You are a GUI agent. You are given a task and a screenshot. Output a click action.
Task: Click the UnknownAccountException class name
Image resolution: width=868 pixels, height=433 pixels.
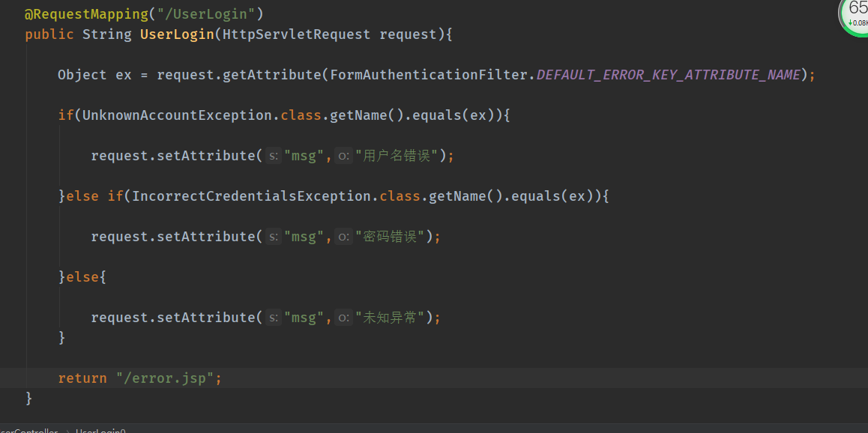[177, 115]
